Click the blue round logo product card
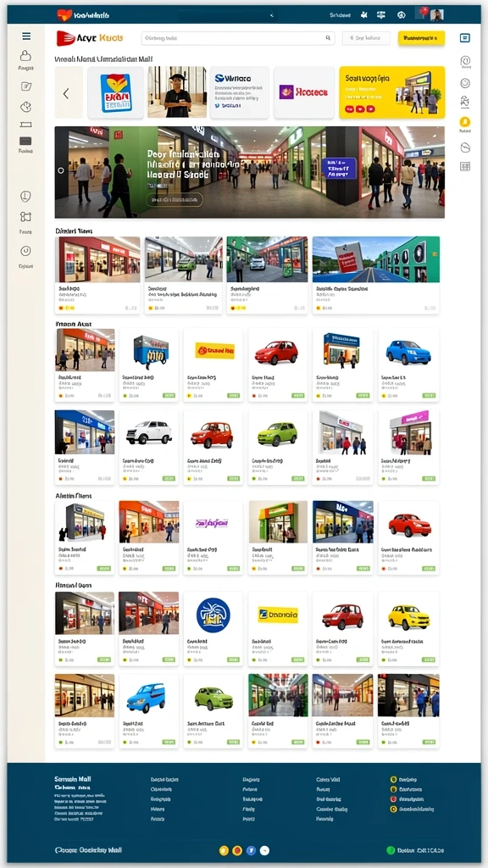Image resolution: width=488 pixels, height=868 pixels. (213, 629)
